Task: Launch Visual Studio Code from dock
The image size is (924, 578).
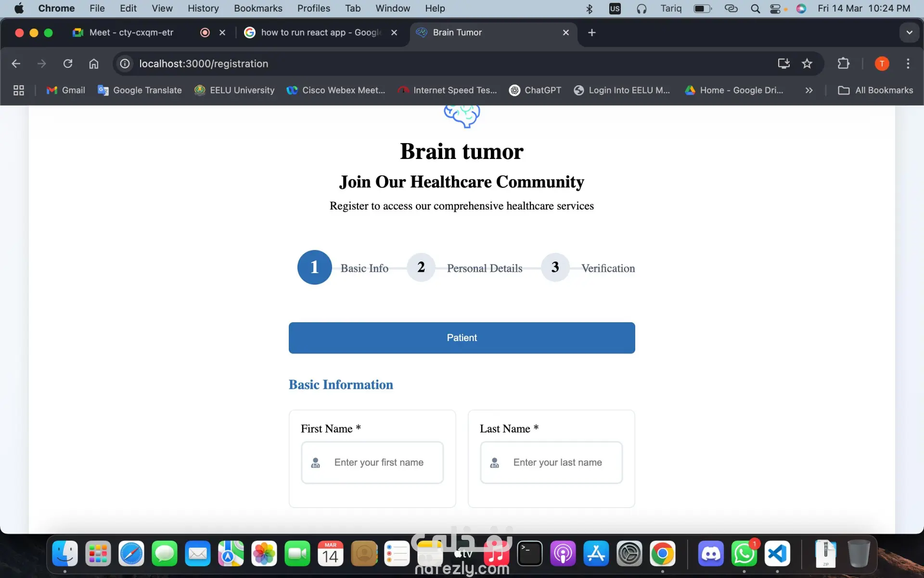Action: click(777, 554)
